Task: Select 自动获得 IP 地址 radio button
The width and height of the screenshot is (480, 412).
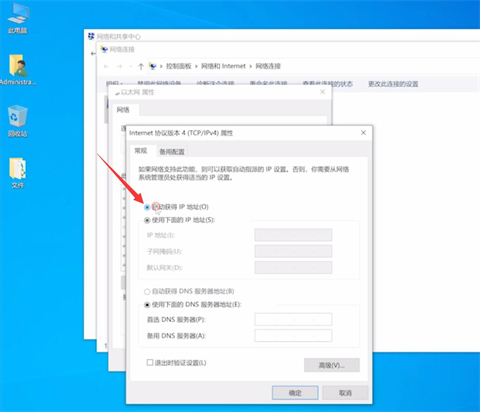Action: pos(147,207)
